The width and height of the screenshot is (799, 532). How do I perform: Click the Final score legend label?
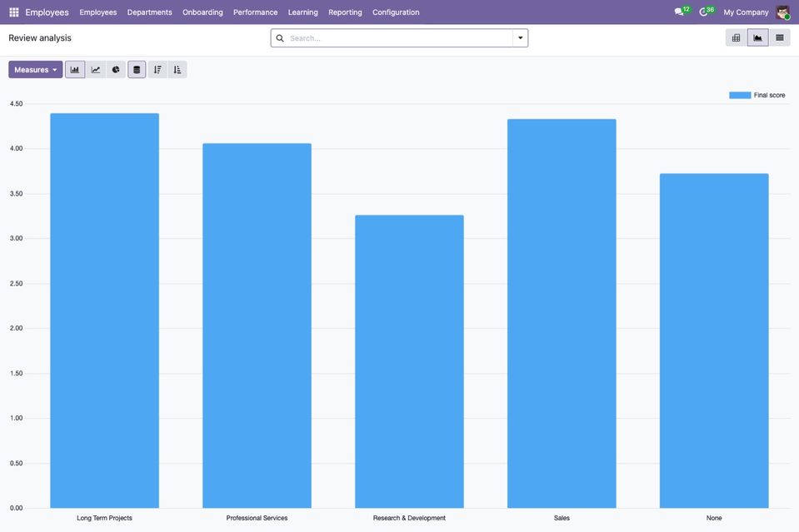click(x=770, y=95)
